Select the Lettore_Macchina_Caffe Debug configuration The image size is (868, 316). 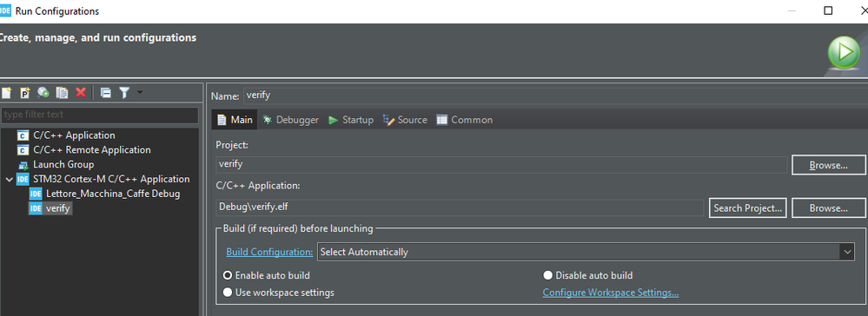[105, 194]
